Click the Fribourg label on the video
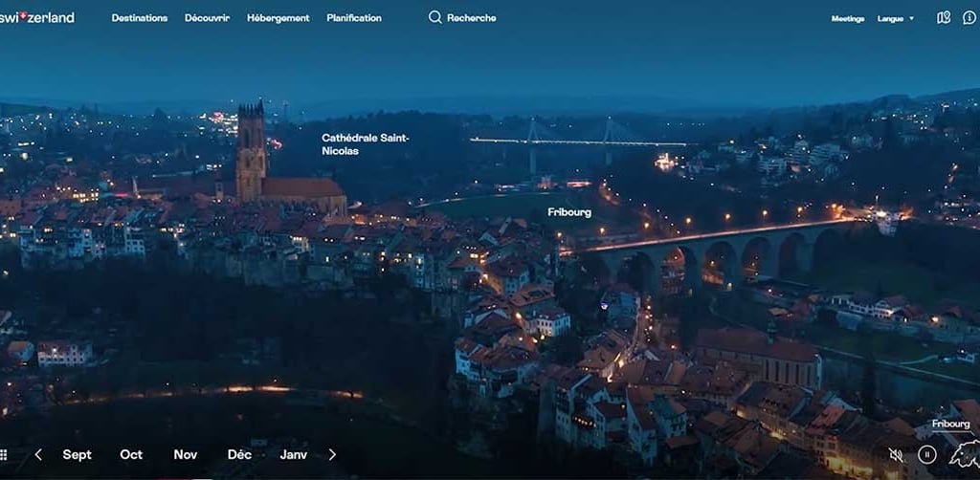Image resolution: width=980 pixels, height=480 pixels. tap(569, 212)
